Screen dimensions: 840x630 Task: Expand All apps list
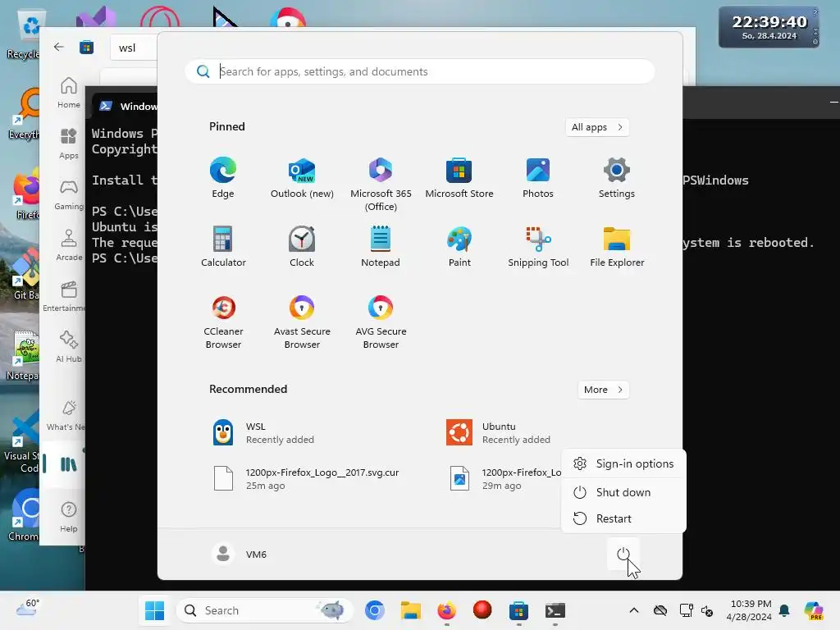coord(597,127)
